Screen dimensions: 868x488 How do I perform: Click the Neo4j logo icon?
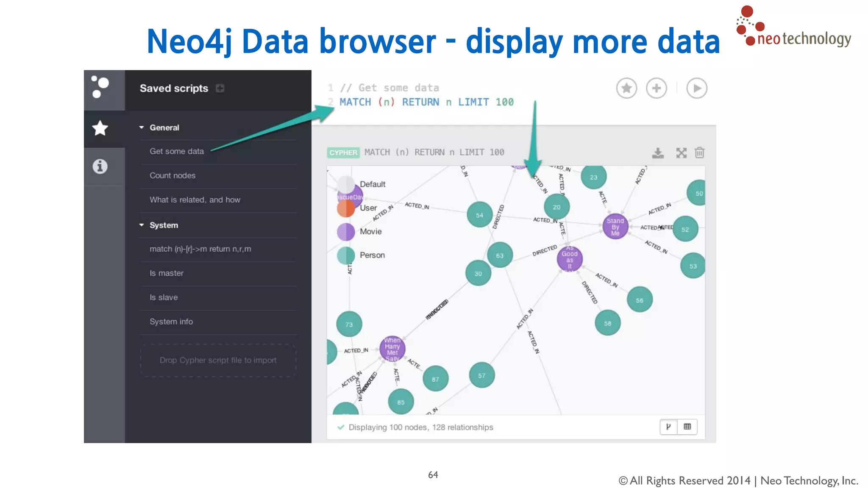[100, 87]
